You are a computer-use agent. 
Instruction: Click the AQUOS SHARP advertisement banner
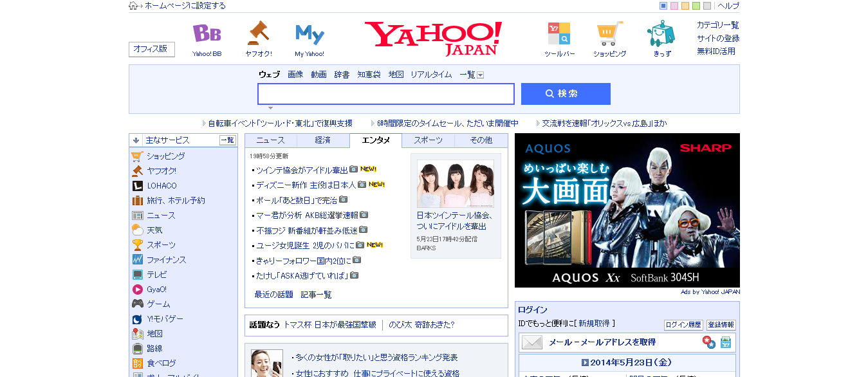click(627, 210)
